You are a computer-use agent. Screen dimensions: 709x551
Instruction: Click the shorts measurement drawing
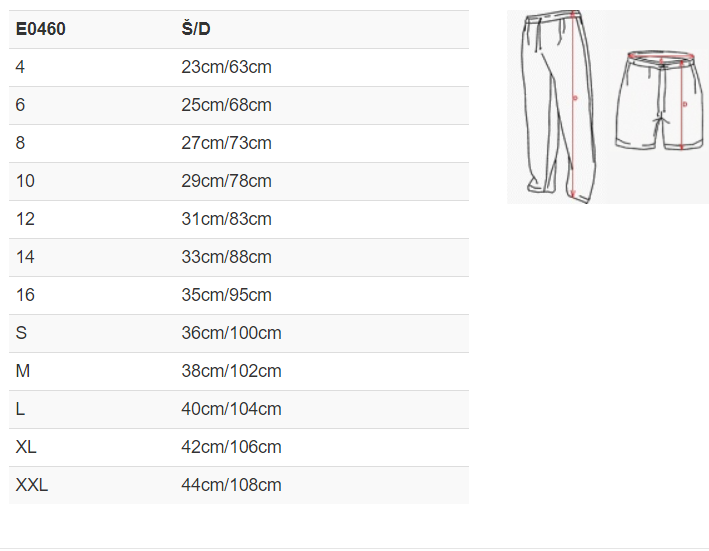[x=659, y=102]
